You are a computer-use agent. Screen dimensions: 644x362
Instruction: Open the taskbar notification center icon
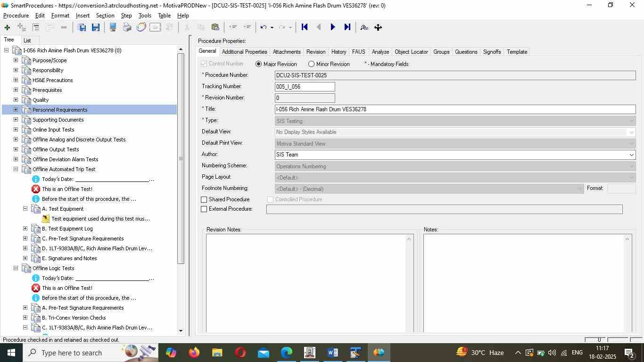(629, 353)
